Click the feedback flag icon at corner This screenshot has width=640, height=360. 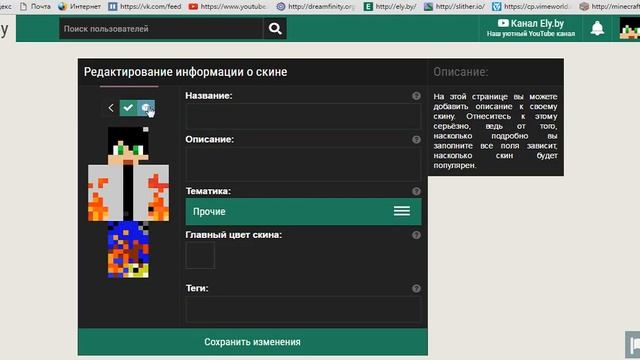pos(633,344)
